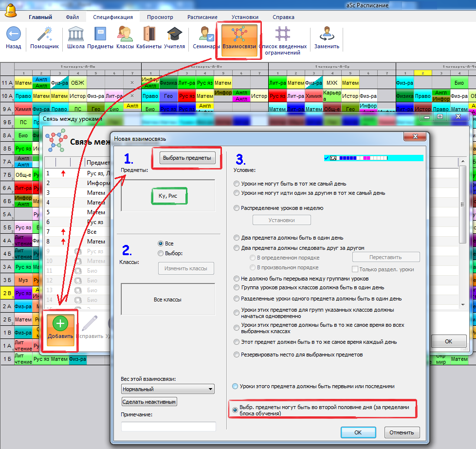
Task: Open Предметы subjects icon
Action: click(100, 35)
